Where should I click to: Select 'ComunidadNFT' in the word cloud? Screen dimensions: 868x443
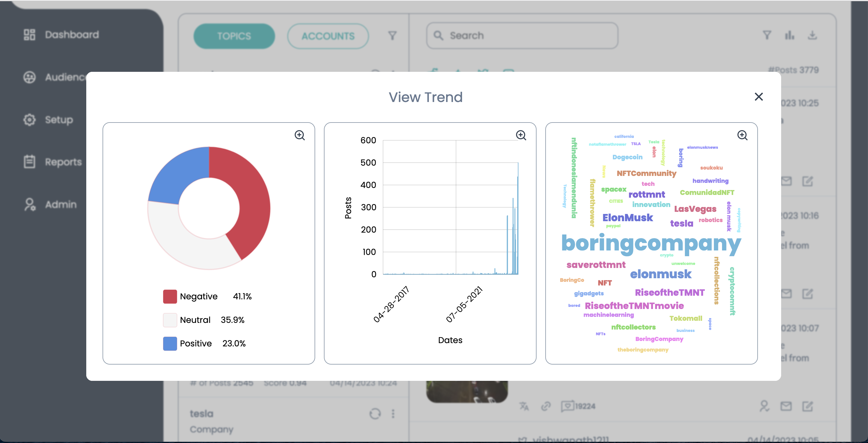tap(707, 193)
